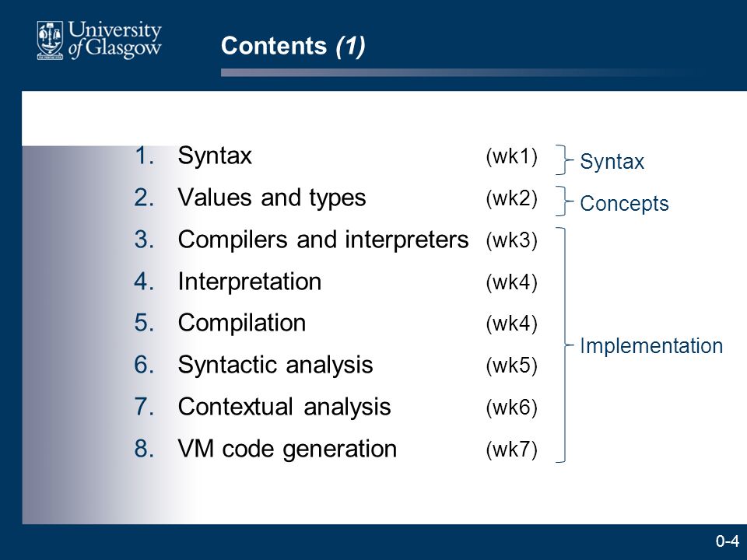Click the '(wk5)' week label
The image size is (747, 560).
[x=512, y=366]
